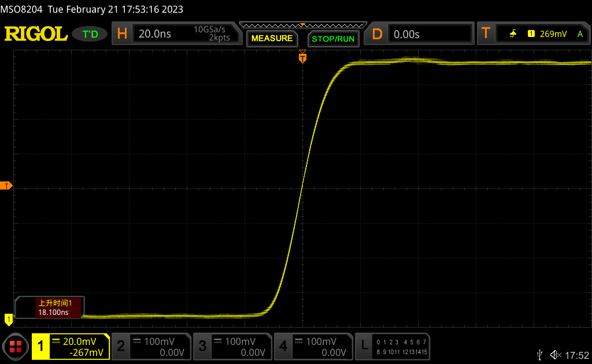The width and height of the screenshot is (592, 364).
Task: Click channel 1 ground reference marker
Action: pos(8,318)
